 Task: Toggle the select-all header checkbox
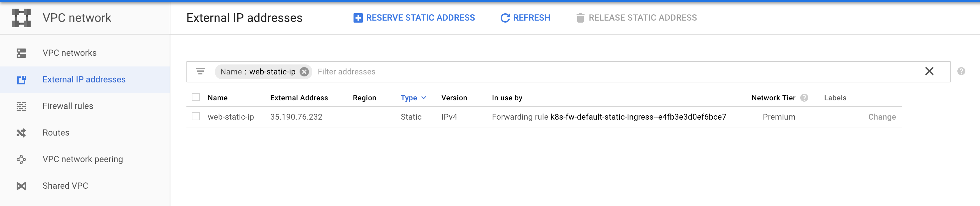(195, 98)
